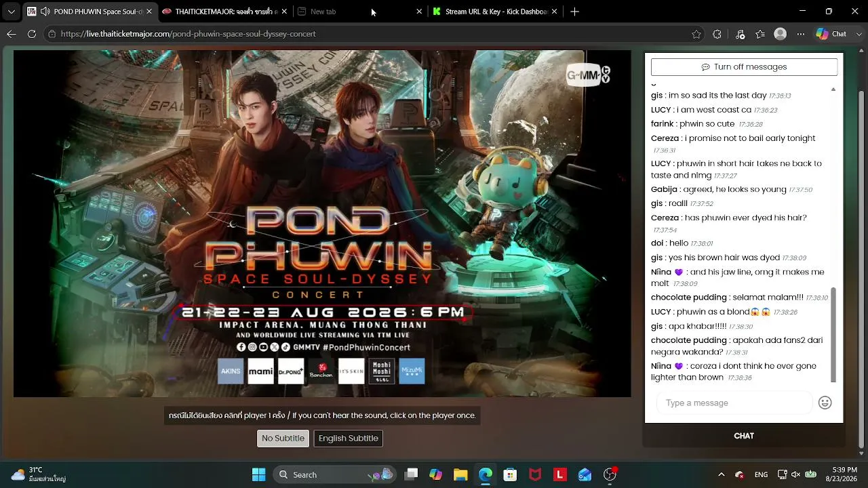
Task: Close the Kick Dashboard tab
Action: 555,12
